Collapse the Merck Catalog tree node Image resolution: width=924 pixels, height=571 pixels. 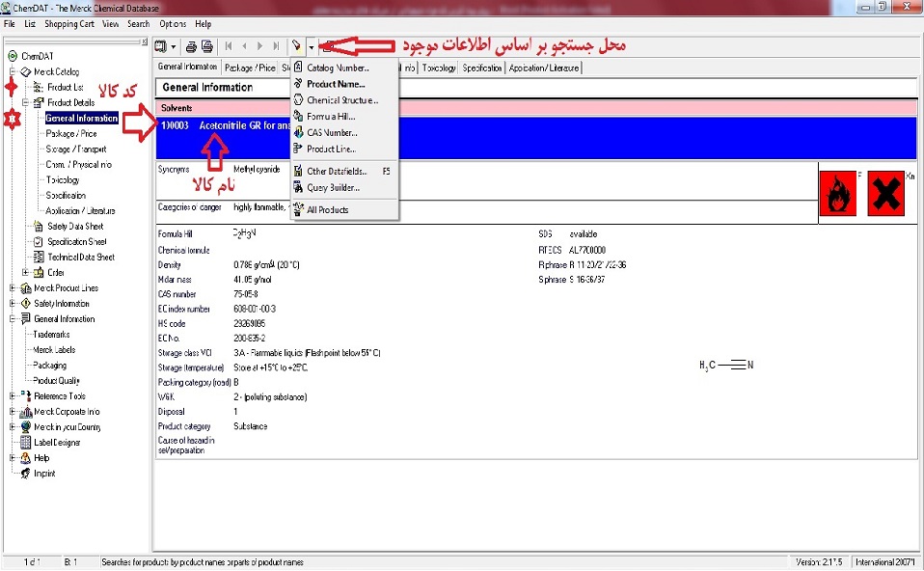13,72
